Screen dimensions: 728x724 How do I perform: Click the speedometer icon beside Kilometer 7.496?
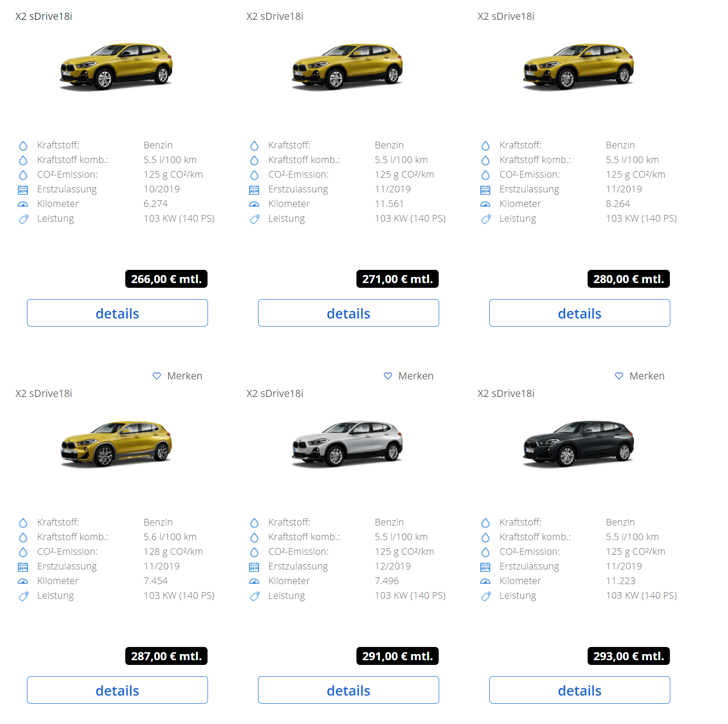pyautogui.click(x=254, y=581)
